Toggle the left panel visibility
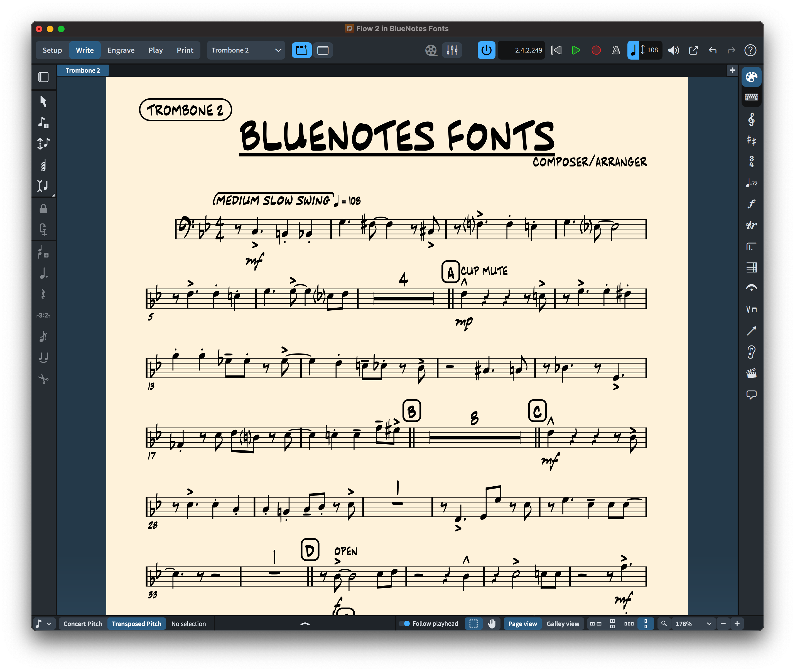795x672 pixels. pyautogui.click(x=43, y=77)
